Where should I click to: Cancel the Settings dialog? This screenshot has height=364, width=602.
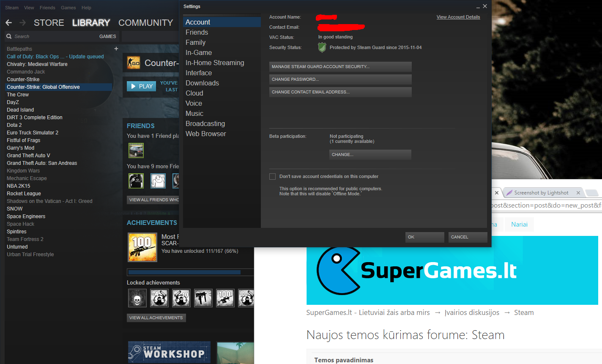468,237
